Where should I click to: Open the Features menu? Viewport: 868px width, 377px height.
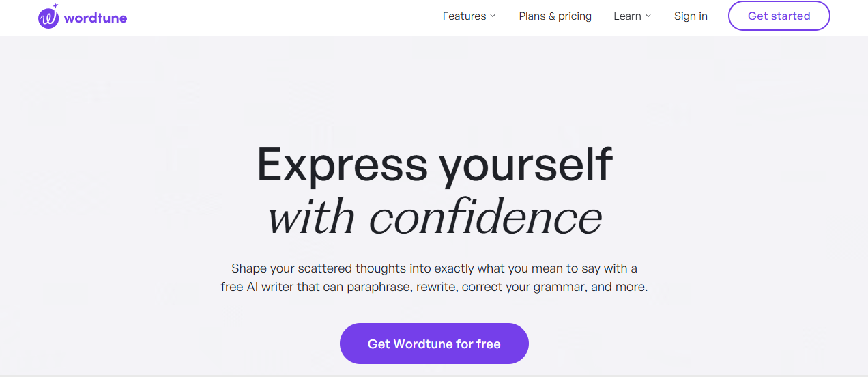(x=464, y=16)
